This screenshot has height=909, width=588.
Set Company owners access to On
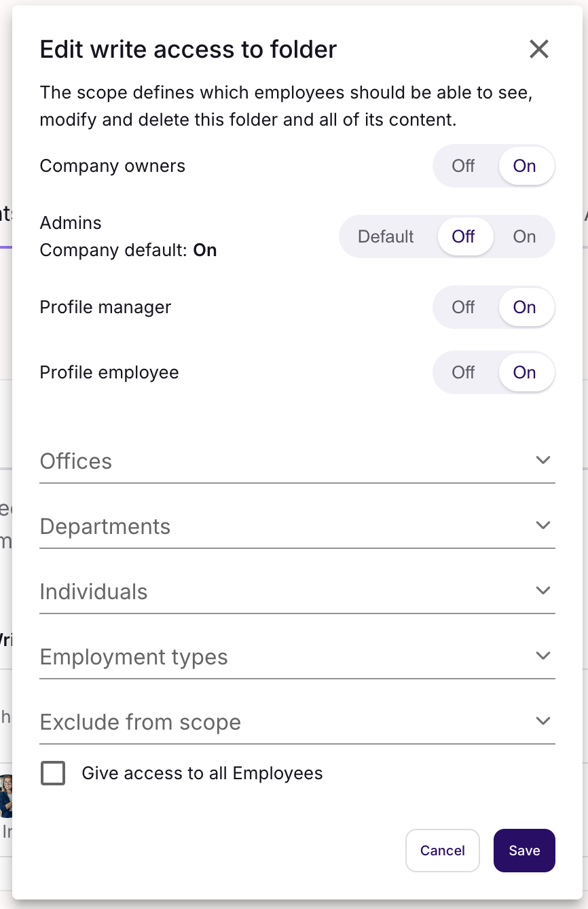click(x=524, y=166)
